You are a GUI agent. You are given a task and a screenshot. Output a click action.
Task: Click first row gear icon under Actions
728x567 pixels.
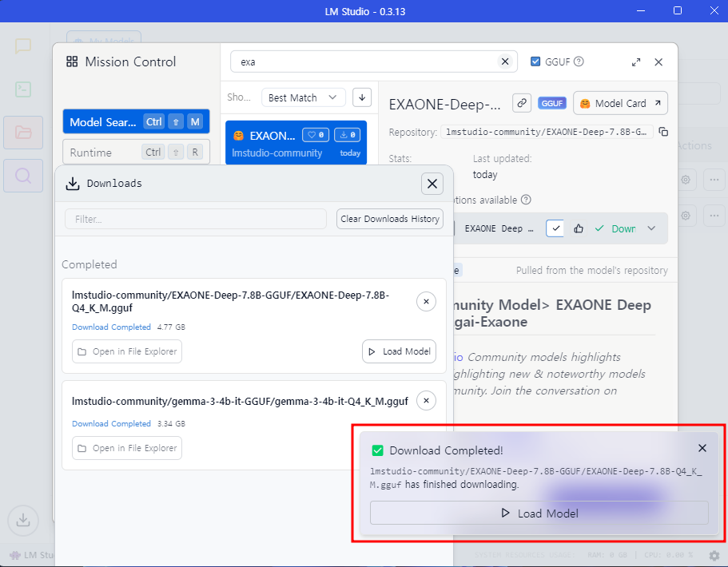(686, 180)
